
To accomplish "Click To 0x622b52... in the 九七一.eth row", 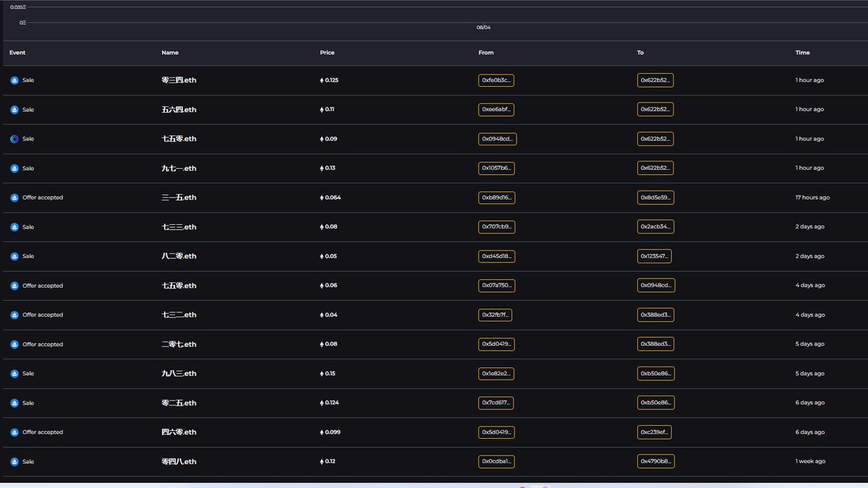I will click(x=655, y=168).
